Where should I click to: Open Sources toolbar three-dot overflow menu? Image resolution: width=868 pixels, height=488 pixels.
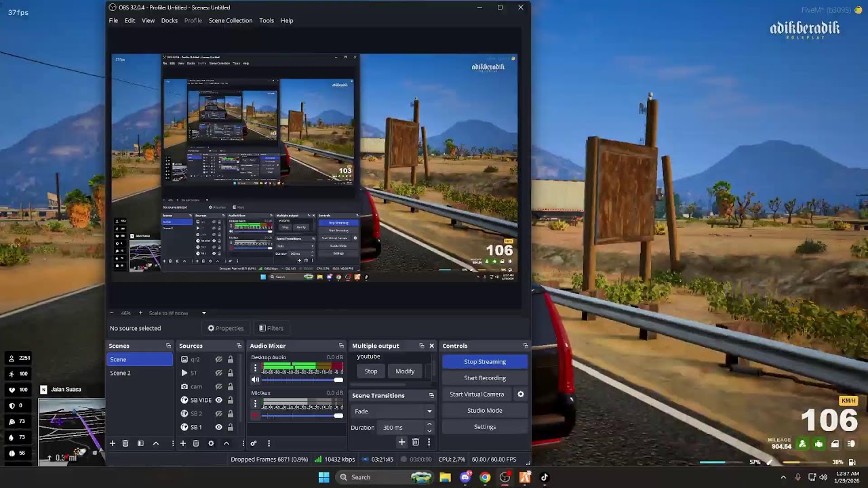242,443
